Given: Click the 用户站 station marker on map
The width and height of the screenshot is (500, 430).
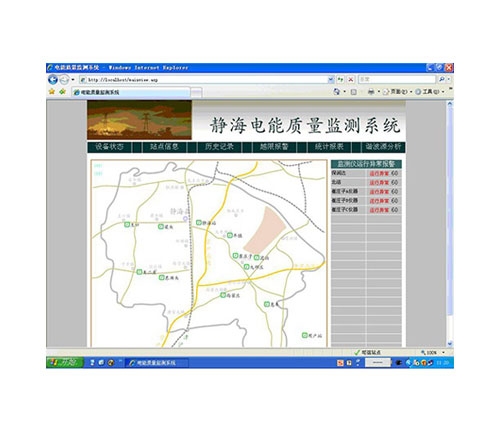Looking at the screenshot, I should (x=304, y=335).
